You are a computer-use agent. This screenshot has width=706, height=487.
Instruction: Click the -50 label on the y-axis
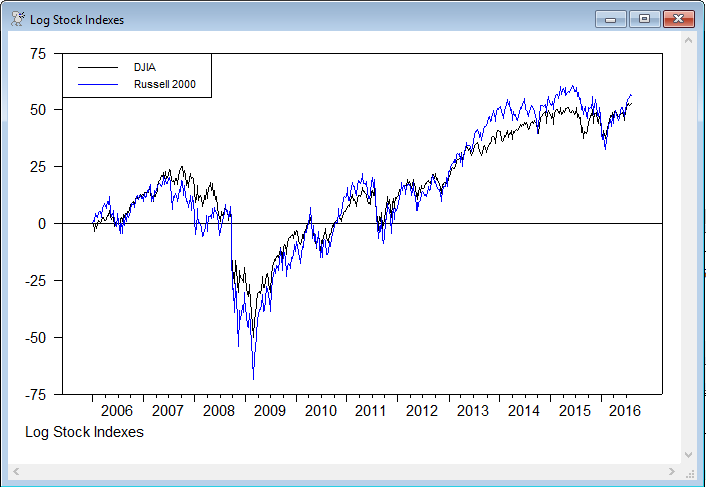[x=33, y=338]
